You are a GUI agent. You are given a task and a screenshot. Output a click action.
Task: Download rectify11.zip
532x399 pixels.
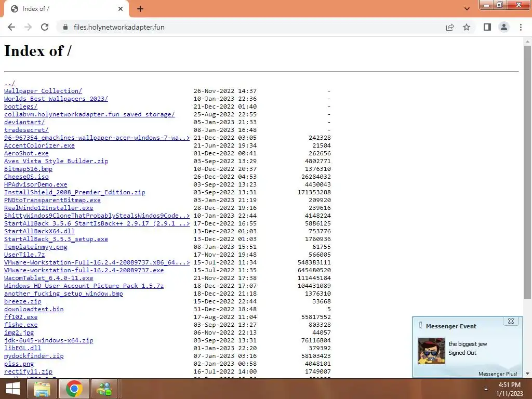(28, 372)
